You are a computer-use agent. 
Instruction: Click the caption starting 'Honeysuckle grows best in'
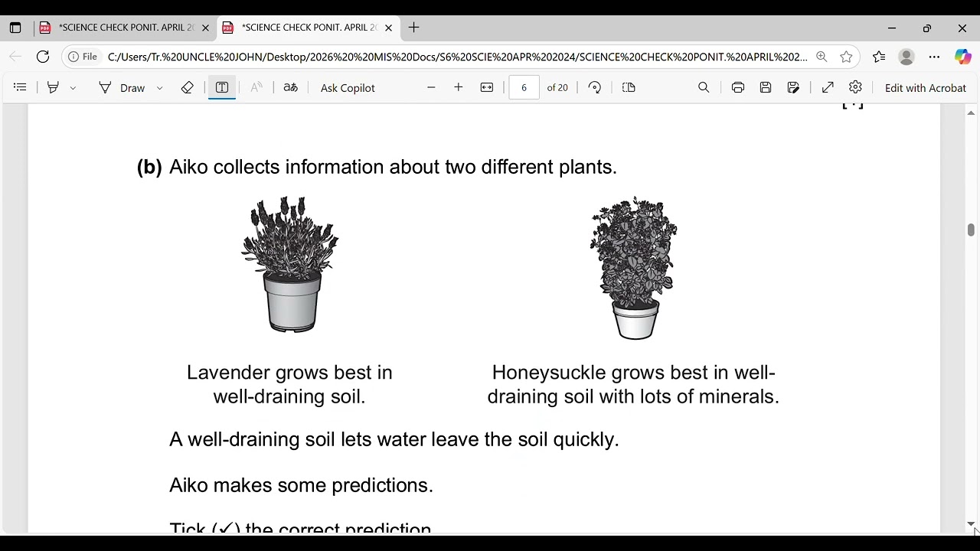click(633, 384)
